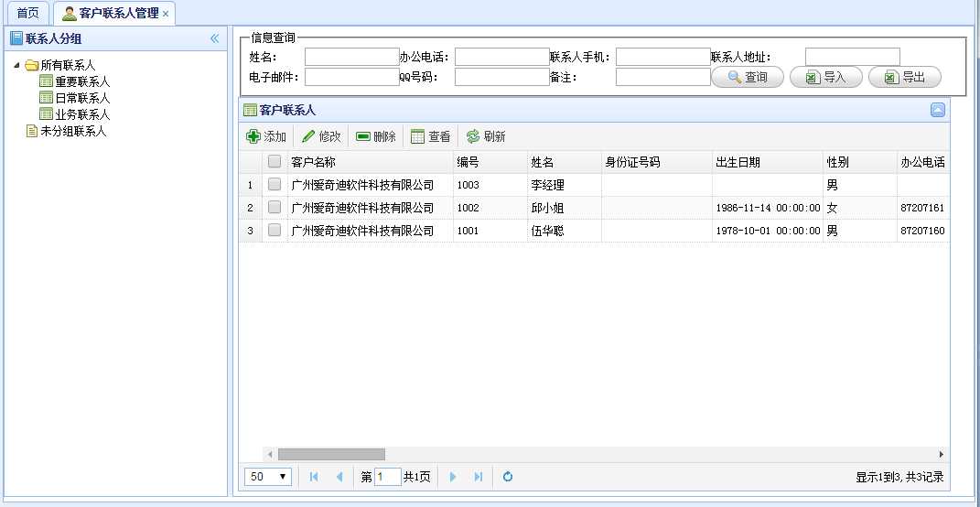Screen dimensions: 980x507
Task: Toggle the select-all checkbox in the header
Action: point(275,161)
